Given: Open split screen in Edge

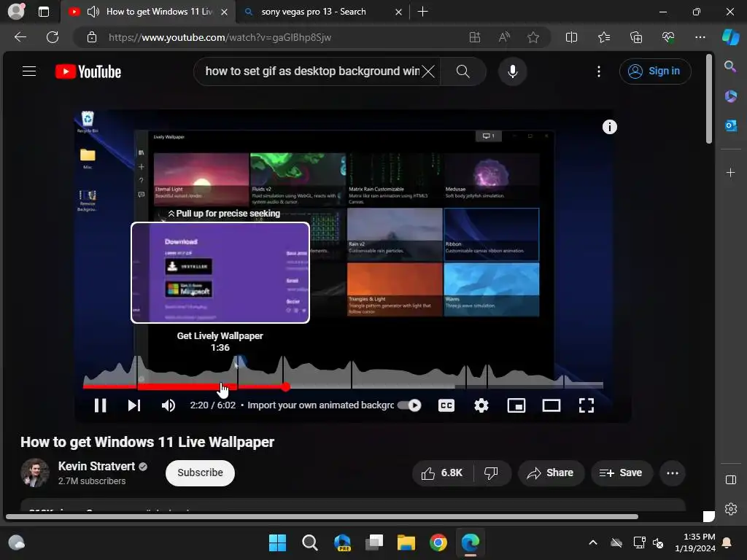Looking at the screenshot, I should (x=571, y=37).
